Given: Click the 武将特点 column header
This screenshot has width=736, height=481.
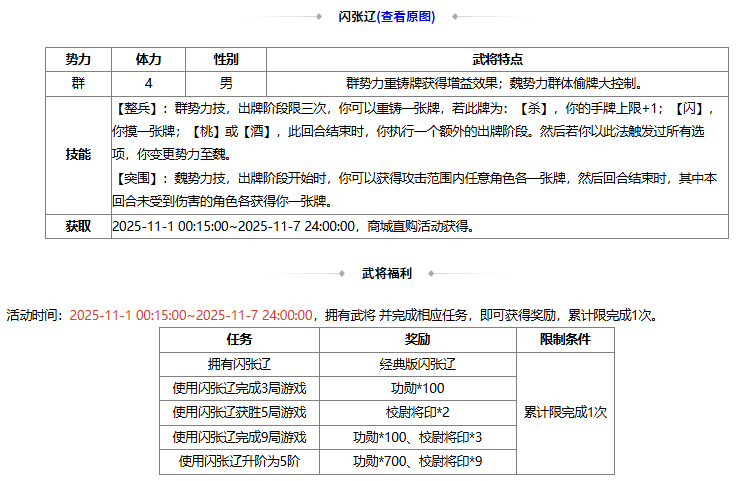Looking at the screenshot, I should (497, 59).
